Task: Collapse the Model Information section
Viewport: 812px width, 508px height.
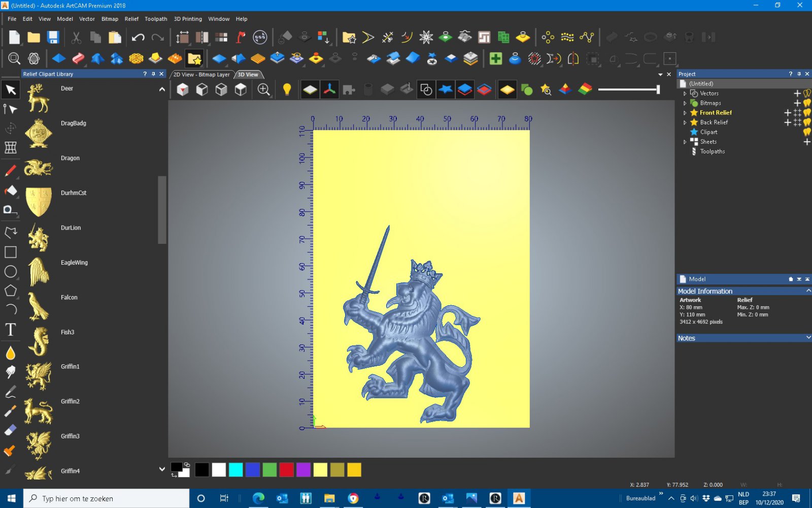Action: [x=808, y=291]
